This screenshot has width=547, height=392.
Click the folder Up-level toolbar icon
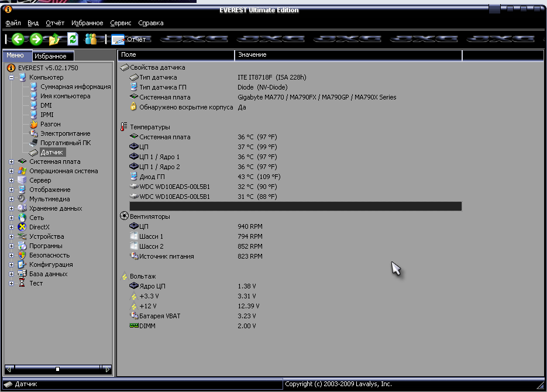(x=54, y=39)
